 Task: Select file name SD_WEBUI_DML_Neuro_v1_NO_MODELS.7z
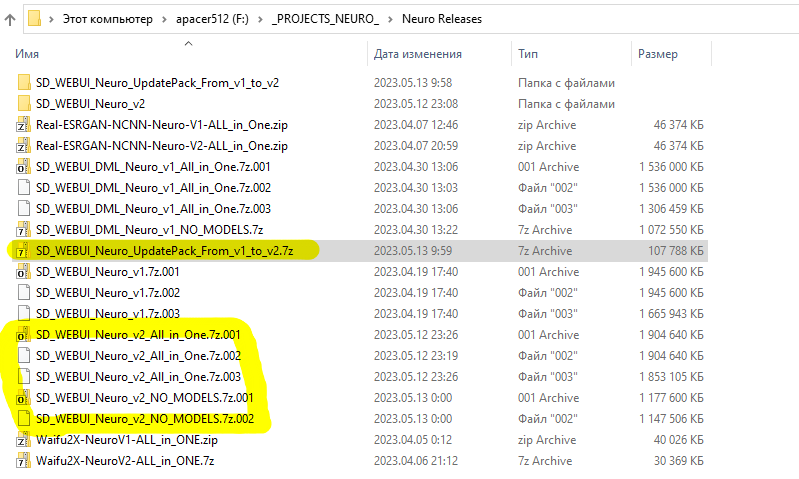coord(149,230)
